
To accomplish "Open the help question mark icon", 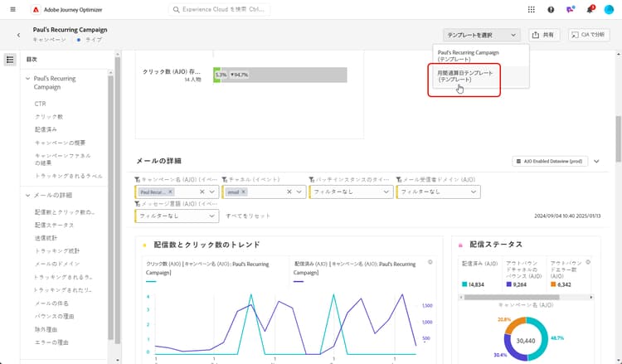I will pyautogui.click(x=551, y=10).
